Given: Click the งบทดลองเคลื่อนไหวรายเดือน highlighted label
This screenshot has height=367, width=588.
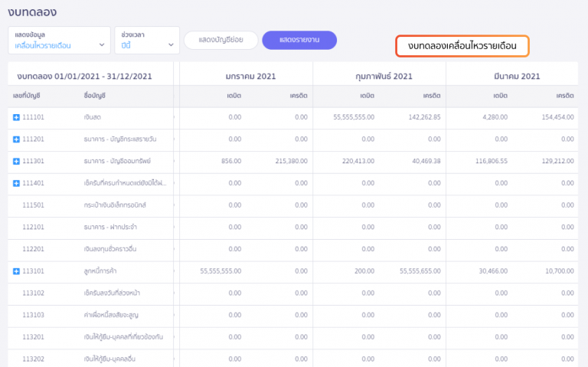Looking at the screenshot, I should click(x=462, y=47).
